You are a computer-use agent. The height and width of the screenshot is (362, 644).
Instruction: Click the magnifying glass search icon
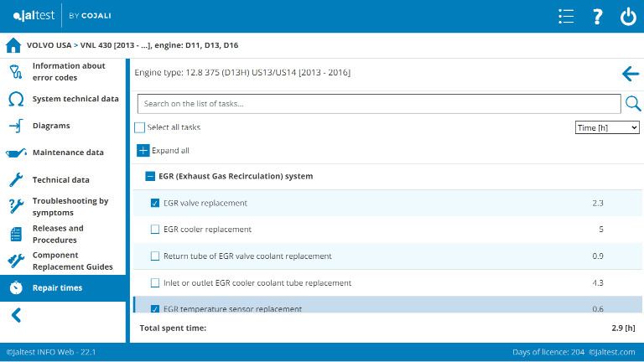[633, 104]
